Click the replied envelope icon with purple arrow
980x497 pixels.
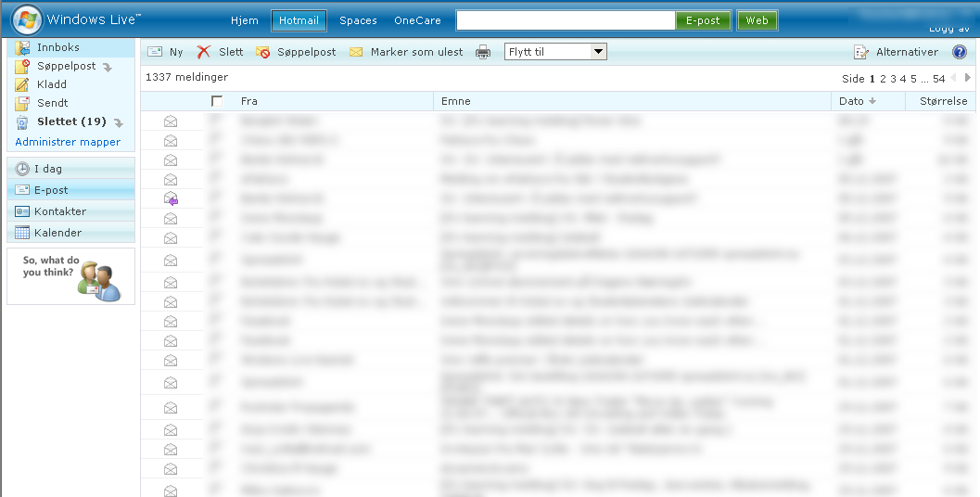(x=172, y=198)
